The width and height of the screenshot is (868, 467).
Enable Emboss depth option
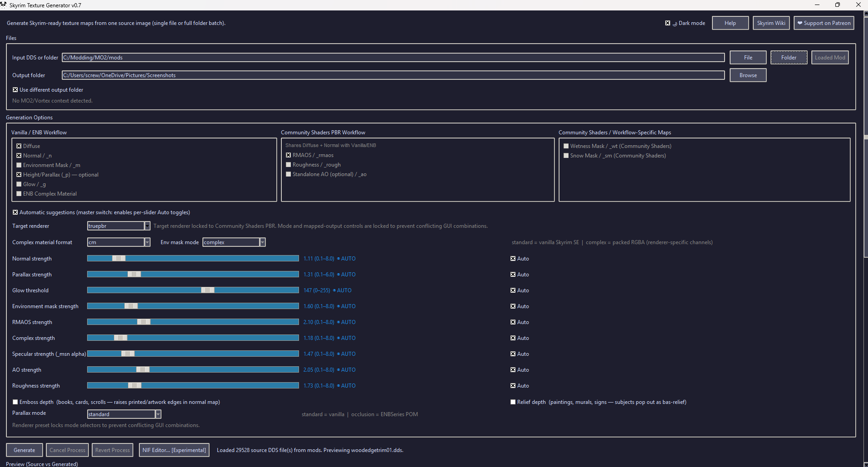coord(15,402)
